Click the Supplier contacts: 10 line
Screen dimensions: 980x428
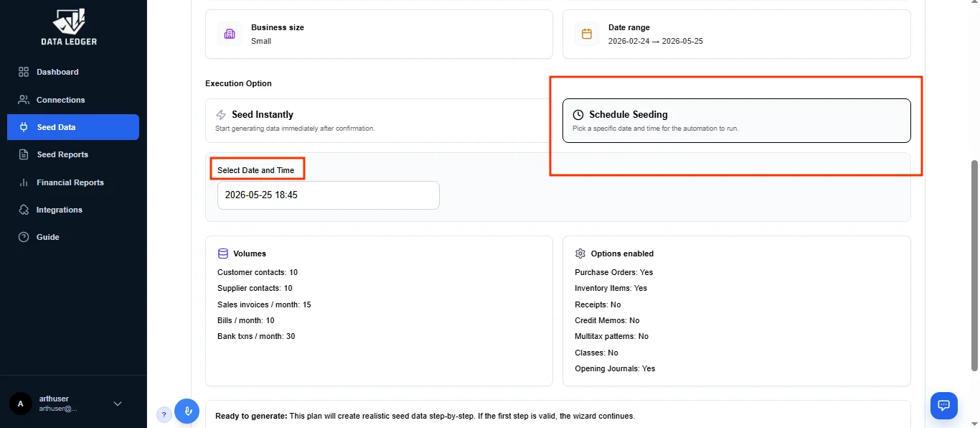pyautogui.click(x=255, y=288)
